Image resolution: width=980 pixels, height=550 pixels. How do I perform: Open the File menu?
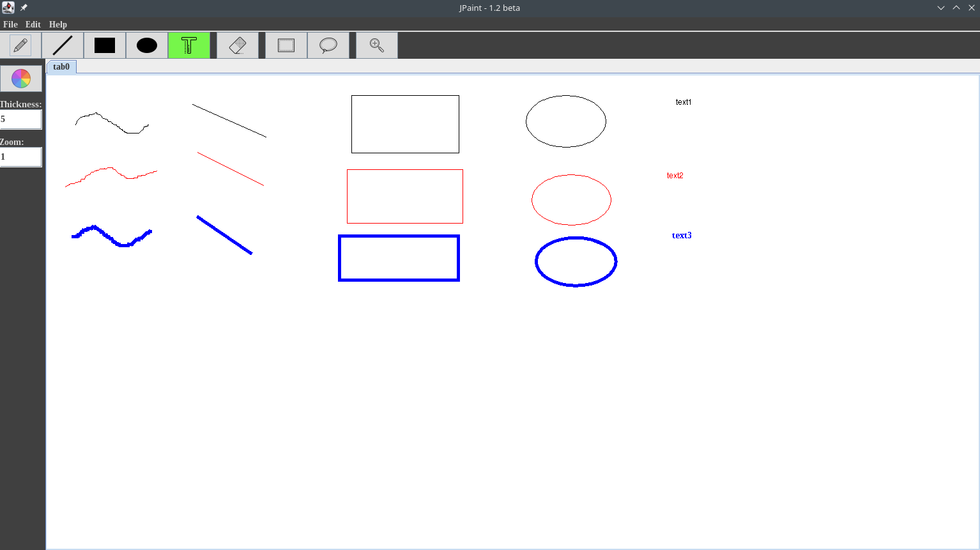pos(10,24)
